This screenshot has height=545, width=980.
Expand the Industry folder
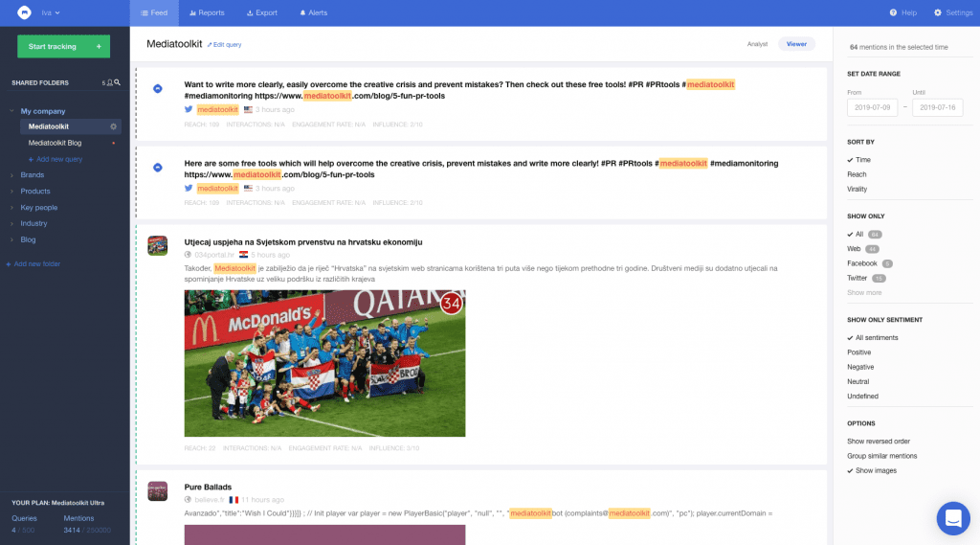click(x=11, y=223)
